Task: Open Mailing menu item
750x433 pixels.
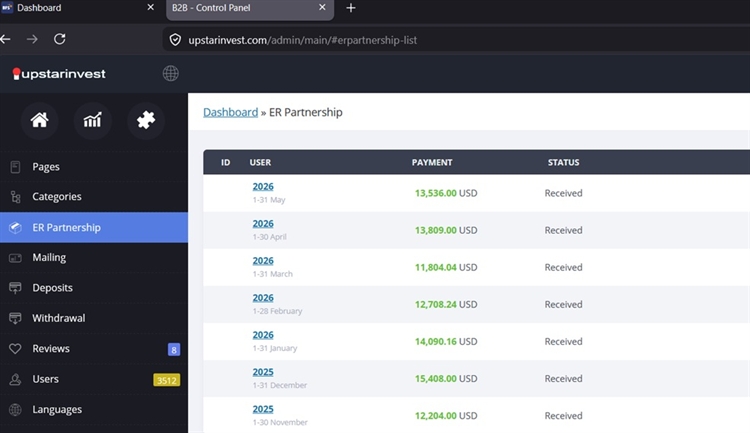Action: tap(94, 257)
